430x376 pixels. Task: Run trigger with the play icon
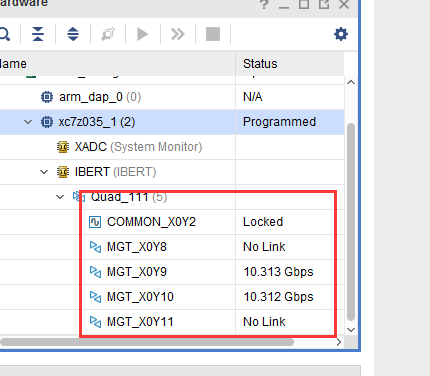click(143, 34)
